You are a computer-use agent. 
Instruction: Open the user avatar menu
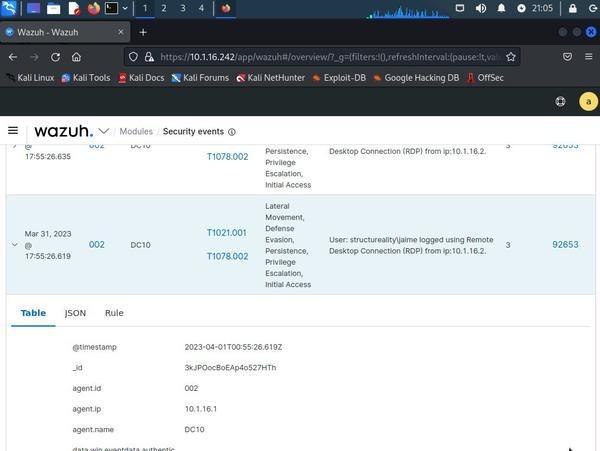[x=587, y=101]
